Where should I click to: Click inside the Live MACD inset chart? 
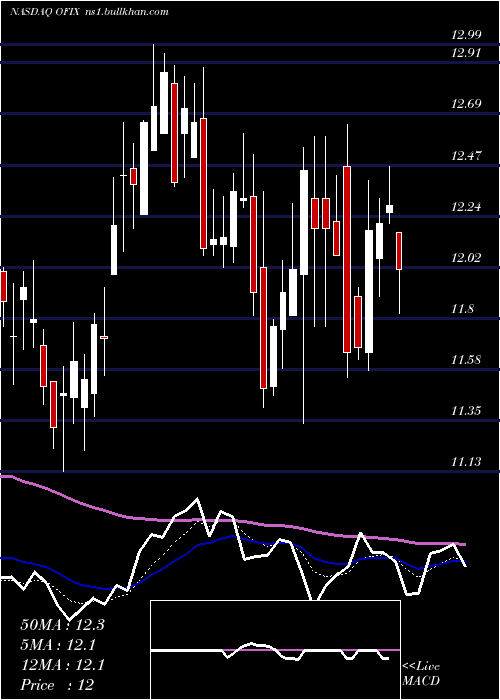(x=275, y=650)
